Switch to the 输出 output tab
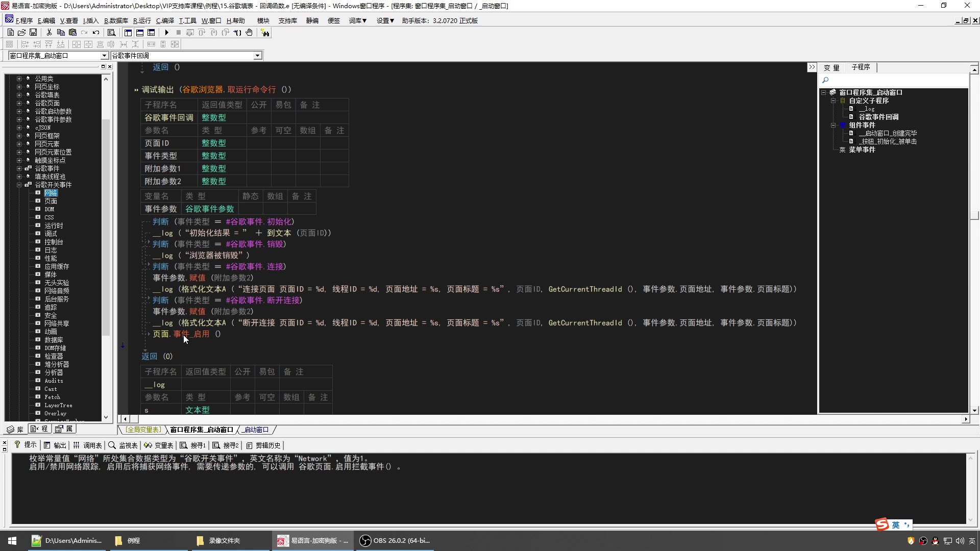 (55, 445)
